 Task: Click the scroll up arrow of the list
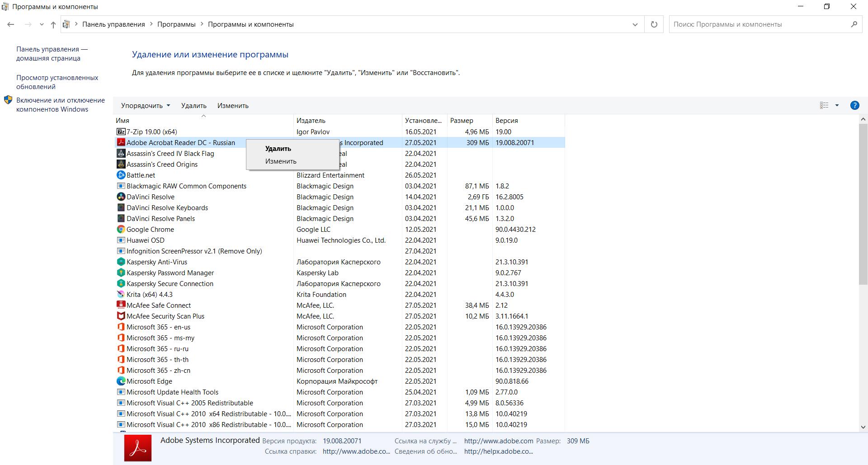click(863, 119)
